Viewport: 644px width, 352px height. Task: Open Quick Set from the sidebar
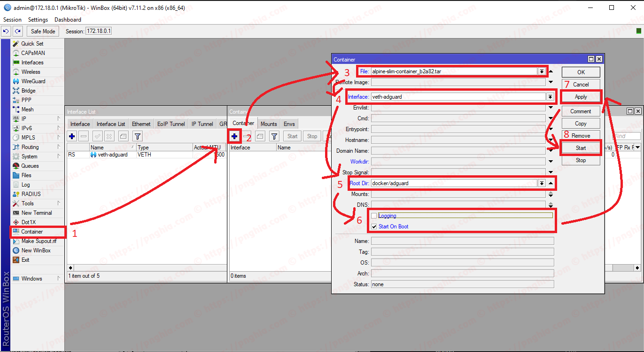pyautogui.click(x=32, y=44)
